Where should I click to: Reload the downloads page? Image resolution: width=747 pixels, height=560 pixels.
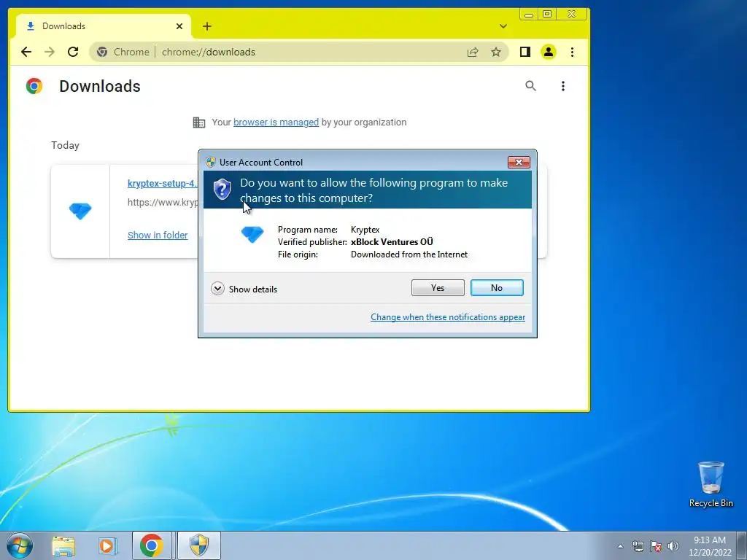tap(73, 52)
